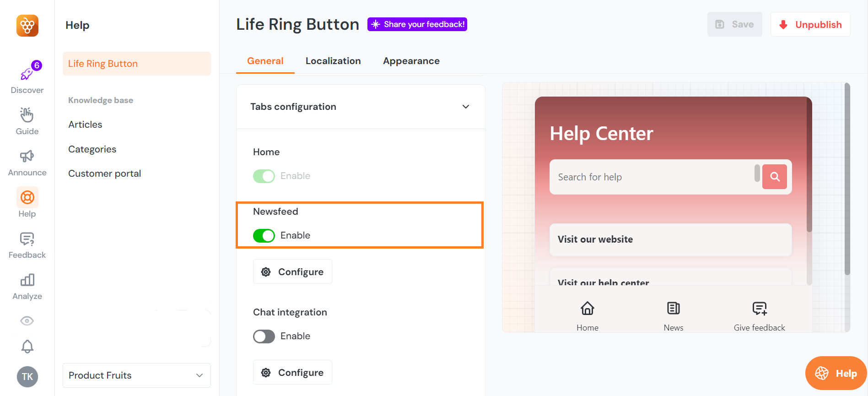Click the red search button in preview

tap(774, 177)
